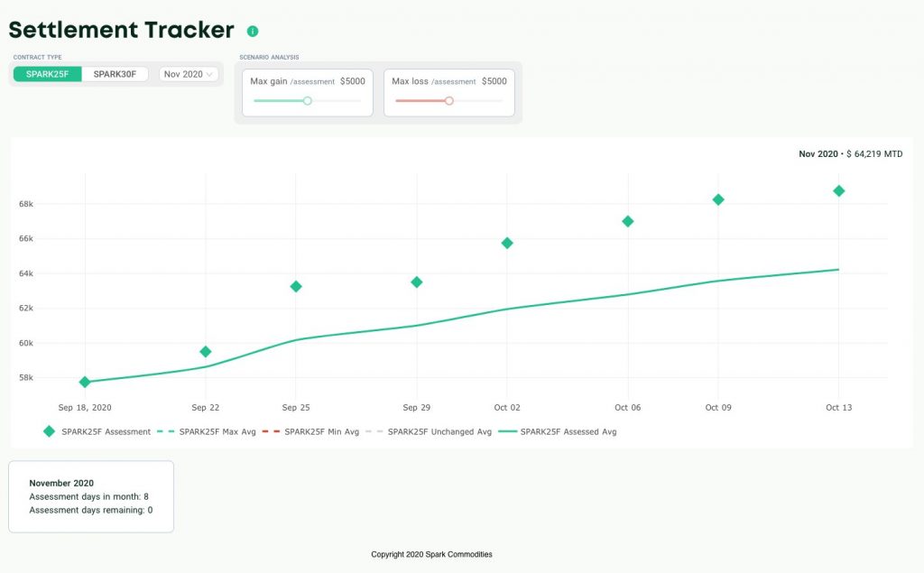Click the Max gain $5000 value
924x573 pixels.
tap(353, 81)
